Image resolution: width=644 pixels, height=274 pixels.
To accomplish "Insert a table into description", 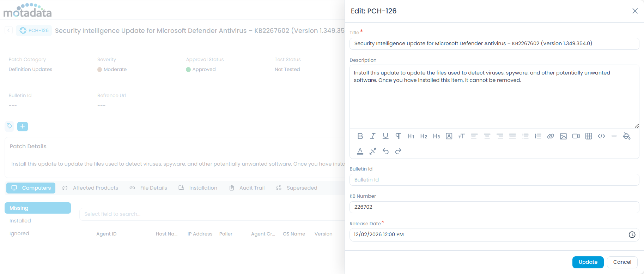I will click(x=589, y=136).
